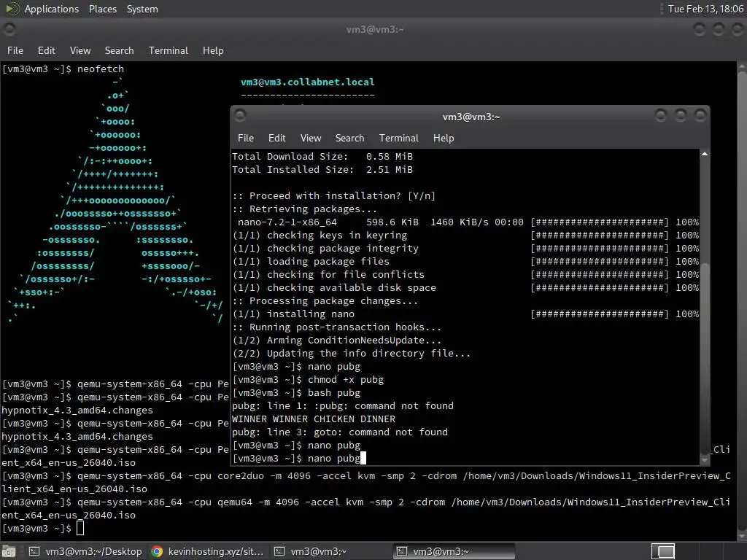Image resolution: width=747 pixels, height=560 pixels.
Task: Click front terminal title vm3@vm3:~
Action: pos(471,117)
